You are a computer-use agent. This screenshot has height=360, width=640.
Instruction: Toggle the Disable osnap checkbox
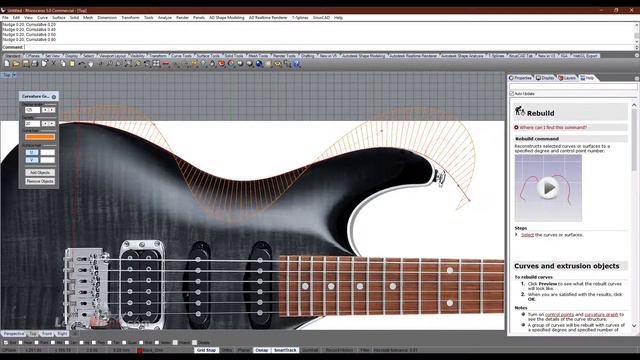coord(195,342)
